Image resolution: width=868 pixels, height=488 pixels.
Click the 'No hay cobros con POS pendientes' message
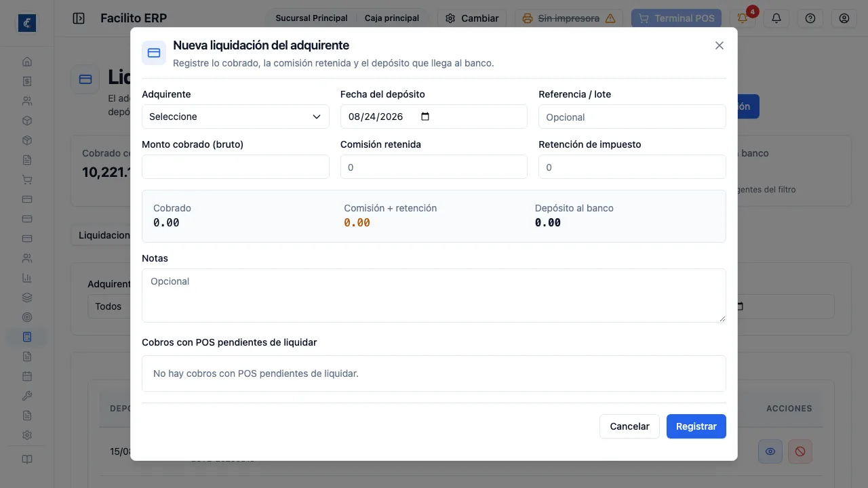pyautogui.click(x=256, y=373)
